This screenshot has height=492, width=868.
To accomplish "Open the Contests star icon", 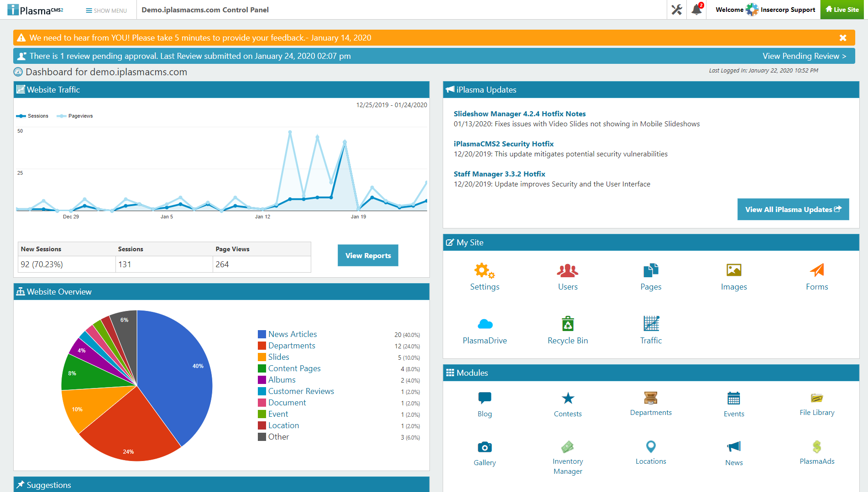I will 568,398.
